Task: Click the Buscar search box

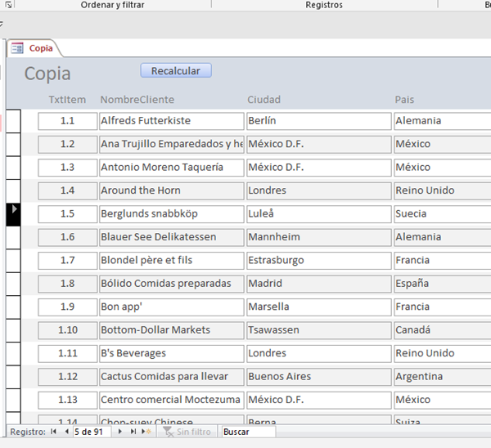Action: click(247, 432)
